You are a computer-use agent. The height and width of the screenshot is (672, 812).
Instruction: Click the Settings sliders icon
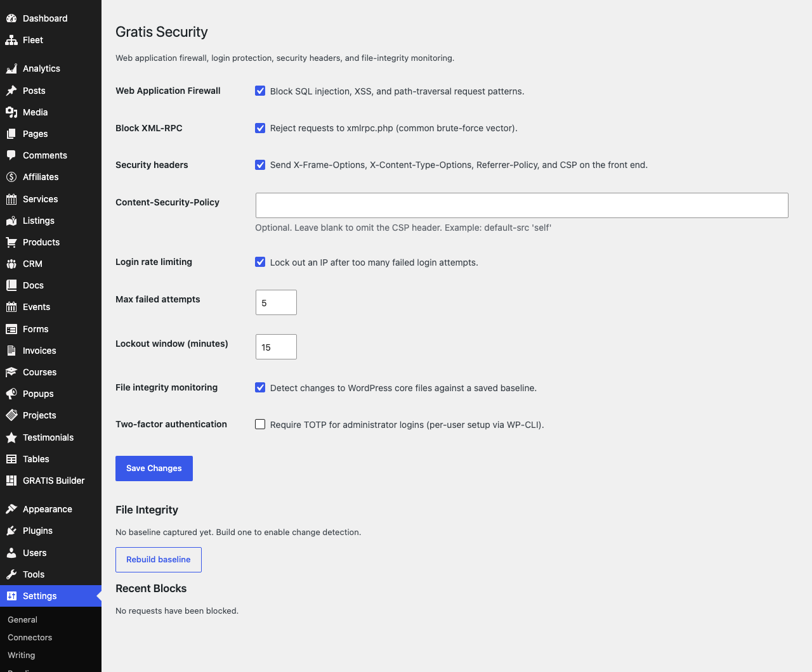(11, 596)
